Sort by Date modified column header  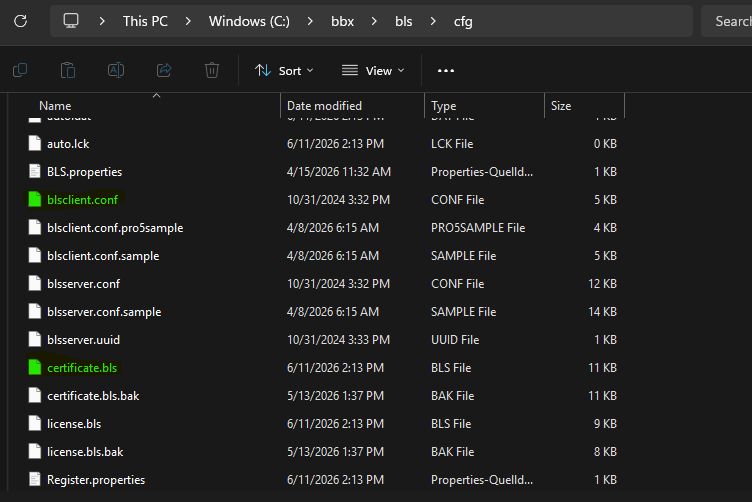pyautogui.click(x=324, y=105)
